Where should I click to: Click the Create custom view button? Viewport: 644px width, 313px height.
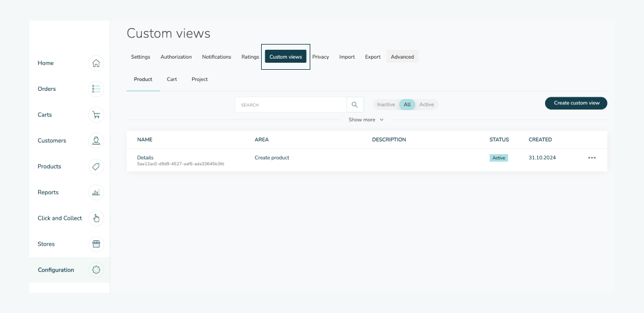(576, 103)
